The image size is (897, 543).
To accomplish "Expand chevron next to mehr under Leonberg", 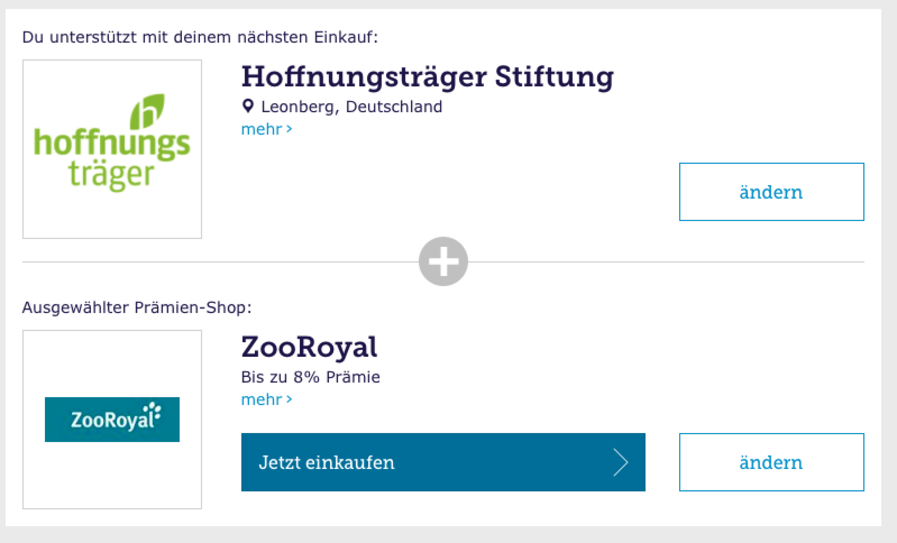I will tap(289, 130).
